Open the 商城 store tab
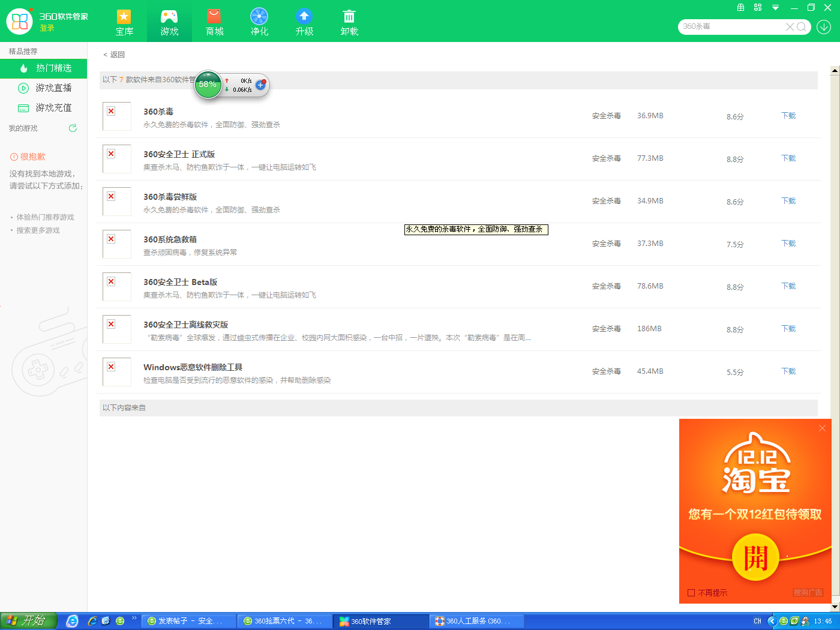The height and width of the screenshot is (630, 840). tap(214, 22)
